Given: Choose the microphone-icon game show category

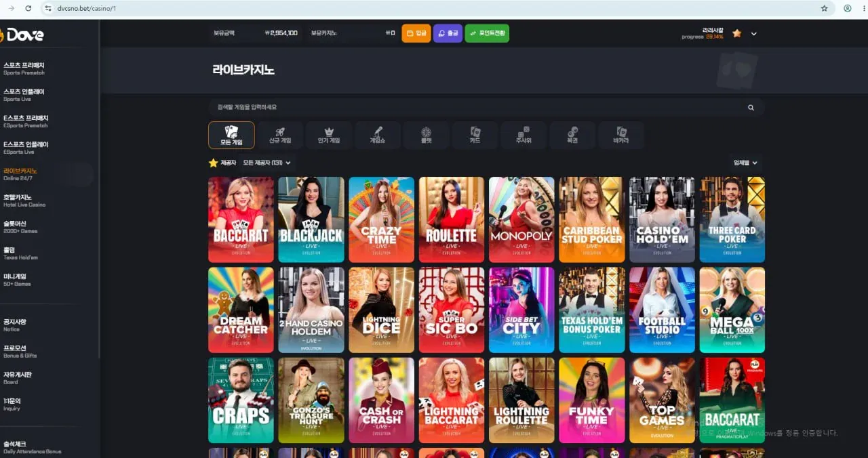Looking at the screenshot, I should pos(378,135).
